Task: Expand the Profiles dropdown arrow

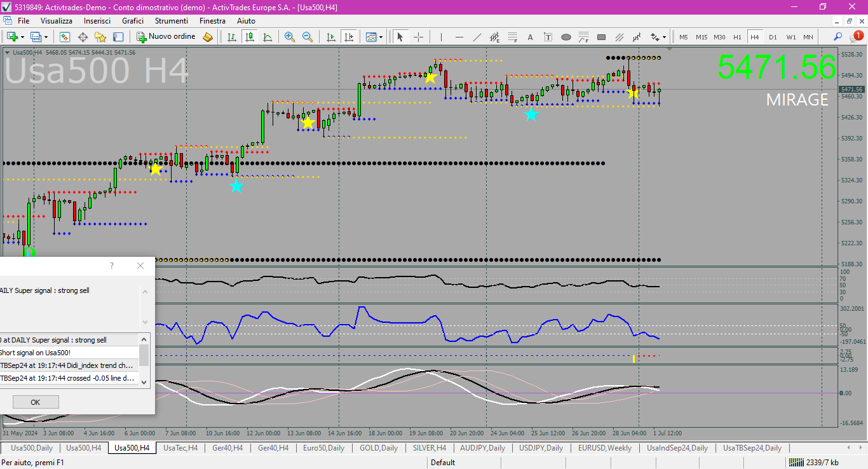Action: pos(46,37)
